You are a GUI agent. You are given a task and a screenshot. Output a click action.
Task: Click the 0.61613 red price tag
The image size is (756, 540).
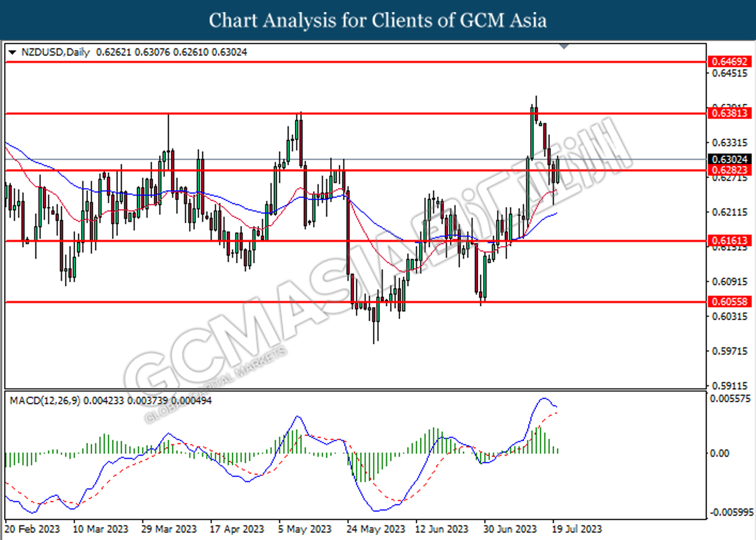pyautogui.click(x=729, y=241)
